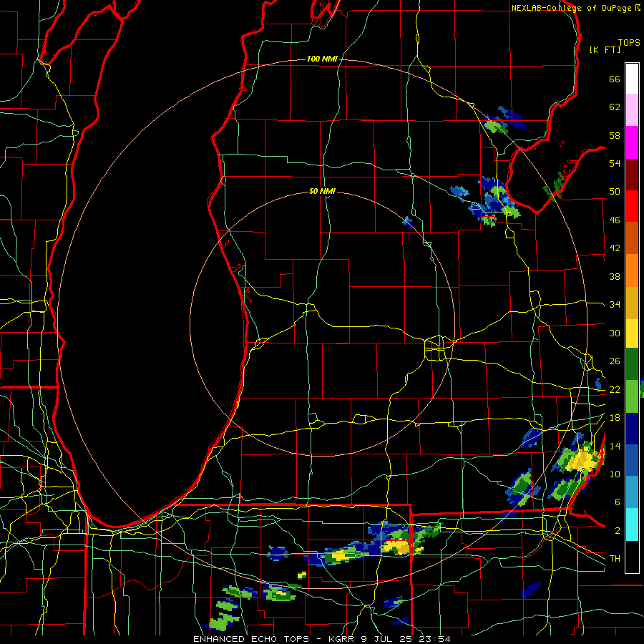This screenshot has width=644, height=644.
Task: Select the gold 38 kft legend swatch
Action: click(632, 303)
